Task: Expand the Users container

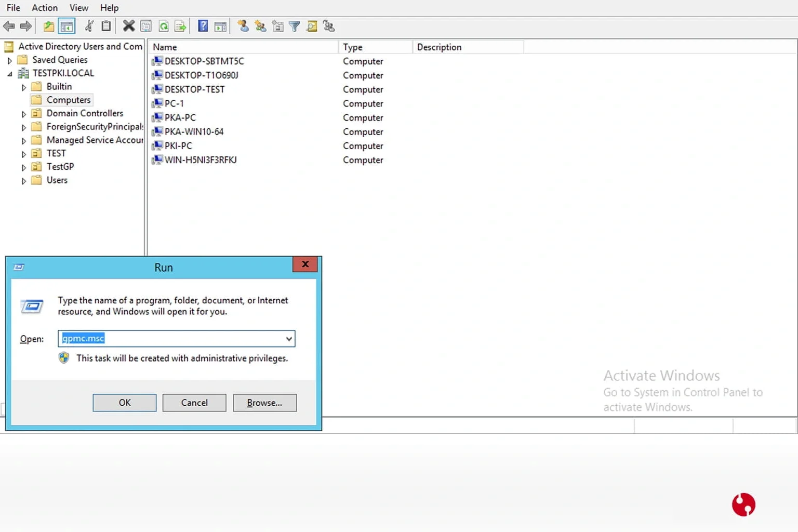Action: tap(23, 181)
